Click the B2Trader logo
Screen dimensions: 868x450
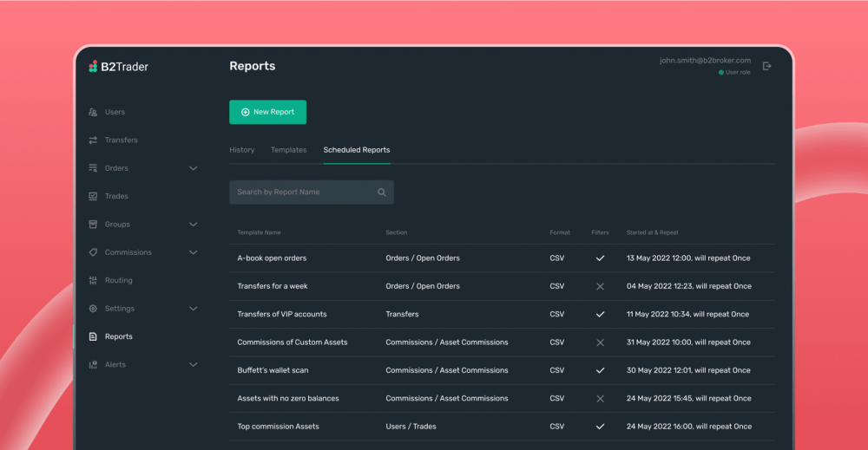[x=118, y=67]
